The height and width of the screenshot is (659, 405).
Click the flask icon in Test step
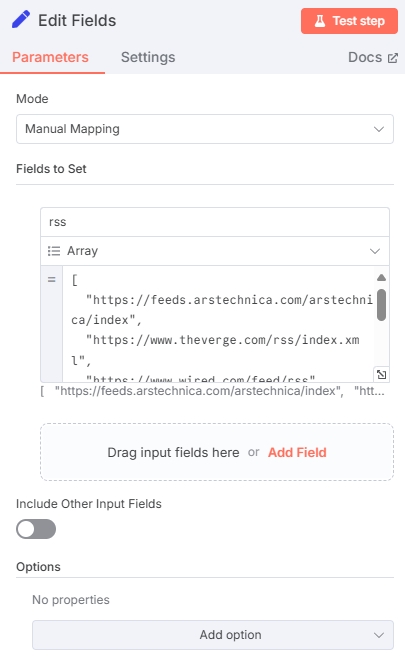click(x=320, y=21)
